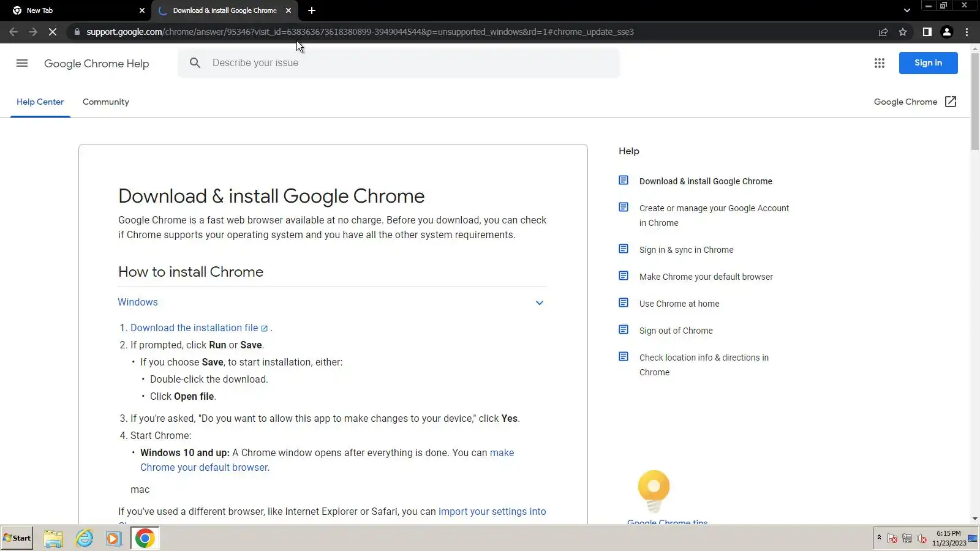Switch to the New Tab browser tab
The image size is (980, 551).
[x=77, y=10]
